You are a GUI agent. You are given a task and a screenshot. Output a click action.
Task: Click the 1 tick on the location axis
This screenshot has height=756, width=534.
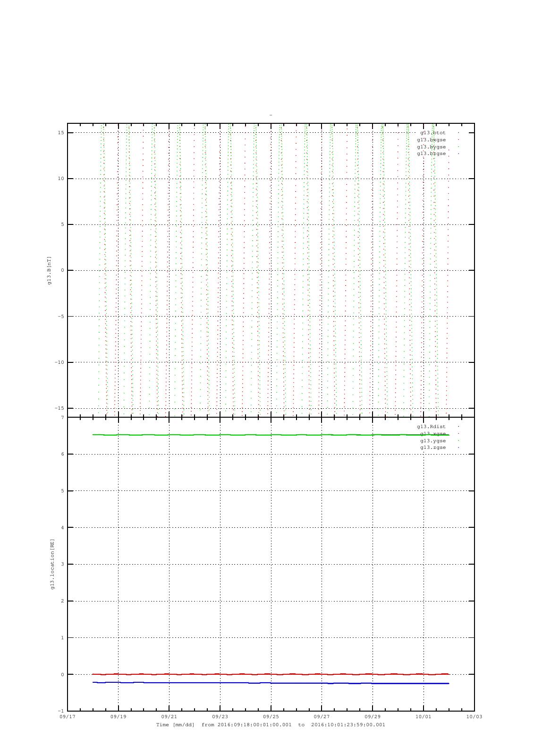tap(62, 638)
